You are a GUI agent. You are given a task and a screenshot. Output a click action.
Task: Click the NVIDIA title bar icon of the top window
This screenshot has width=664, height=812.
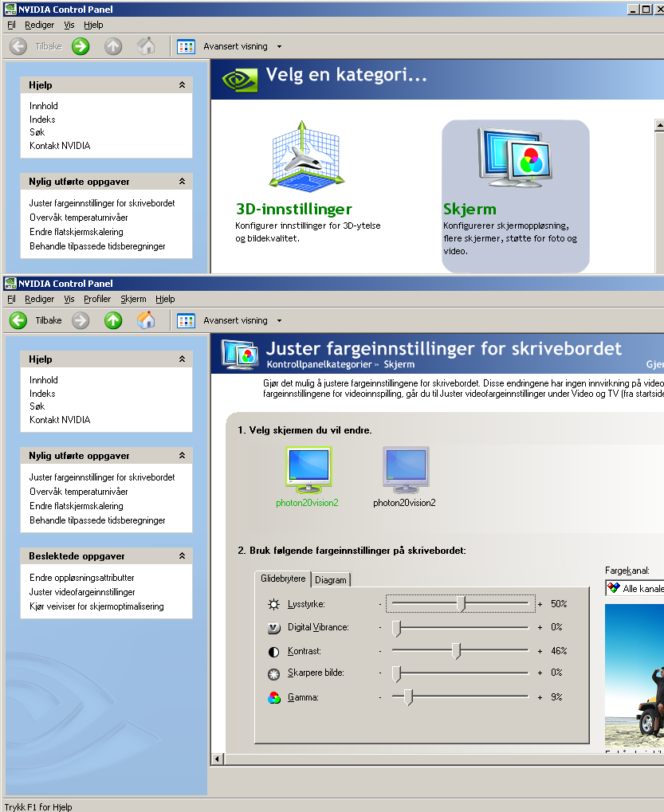point(10,10)
